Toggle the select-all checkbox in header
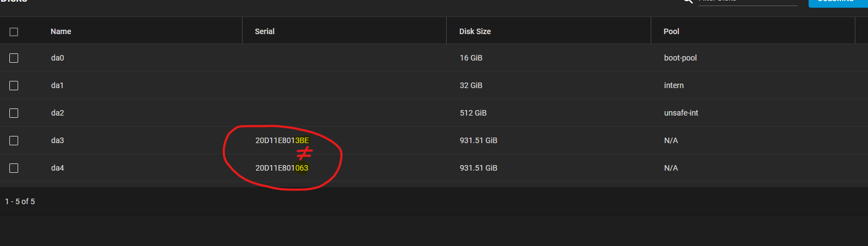Image resolution: width=868 pixels, height=246 pixels. point(14,32)
